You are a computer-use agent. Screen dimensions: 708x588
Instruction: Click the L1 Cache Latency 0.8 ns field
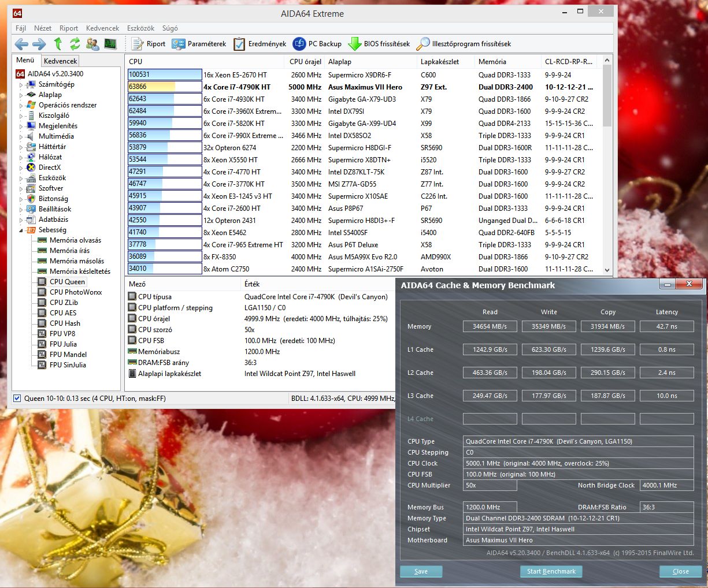[x=666, y=349]
